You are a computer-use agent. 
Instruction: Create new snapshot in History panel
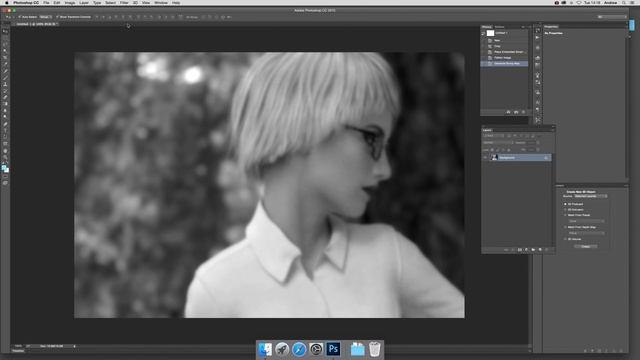point(516,112)
